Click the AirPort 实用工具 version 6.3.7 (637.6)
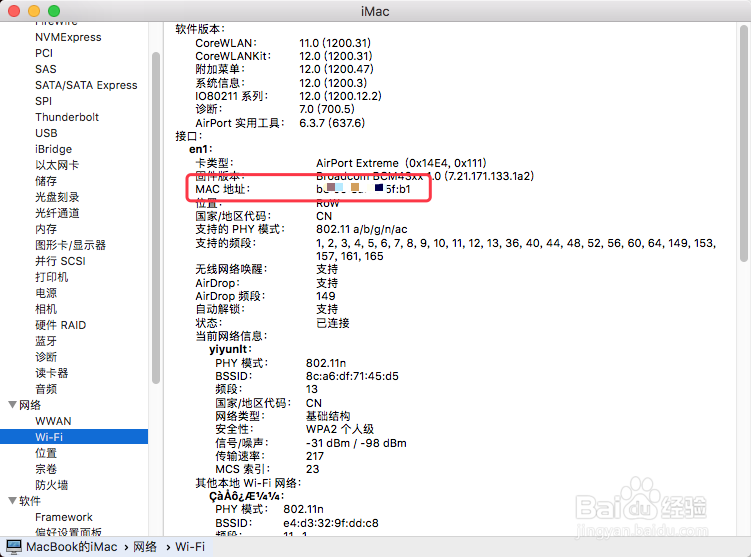The width and height of the screenshot is (751, 557). tap(332, 123)
